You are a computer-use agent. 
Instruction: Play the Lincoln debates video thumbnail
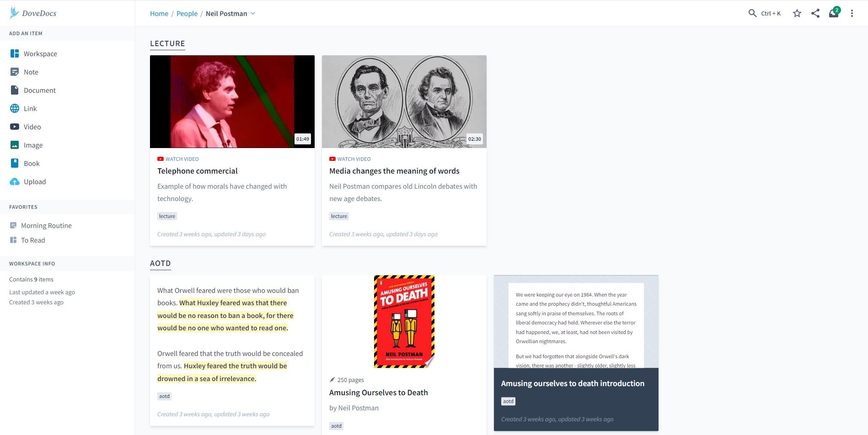click(404, 101)
